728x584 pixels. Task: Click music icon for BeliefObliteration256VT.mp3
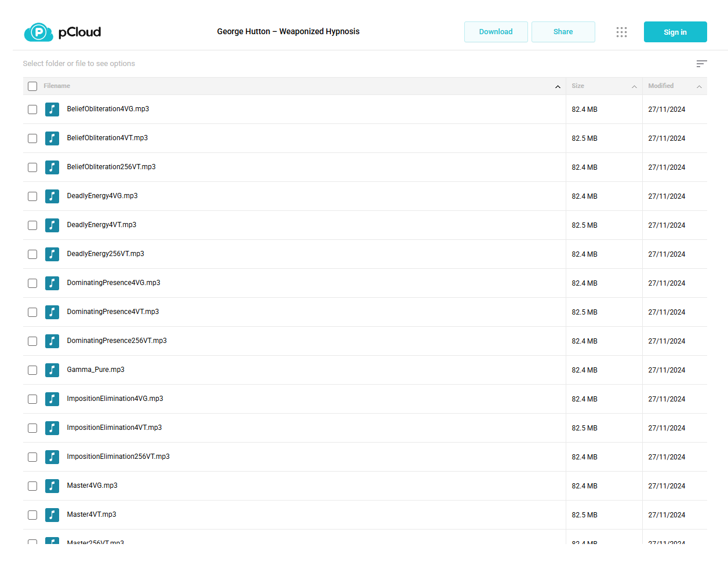coord(52,167)
